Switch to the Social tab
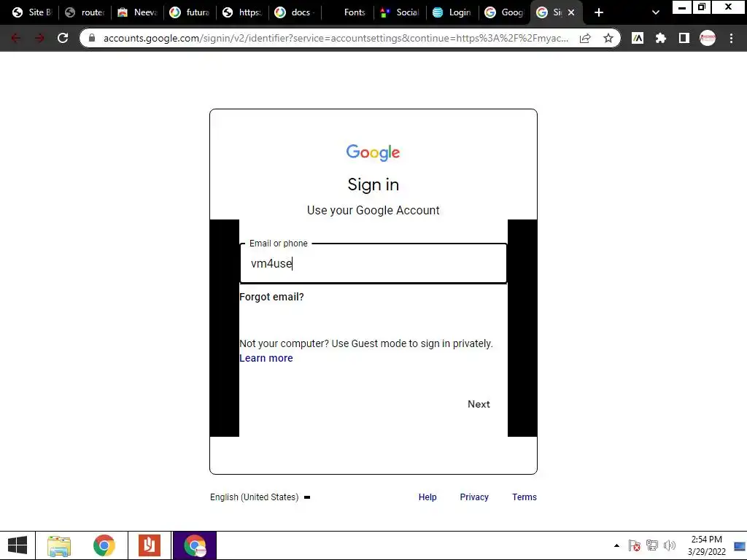This screenshot has width=747, height=560. point(400,12)
